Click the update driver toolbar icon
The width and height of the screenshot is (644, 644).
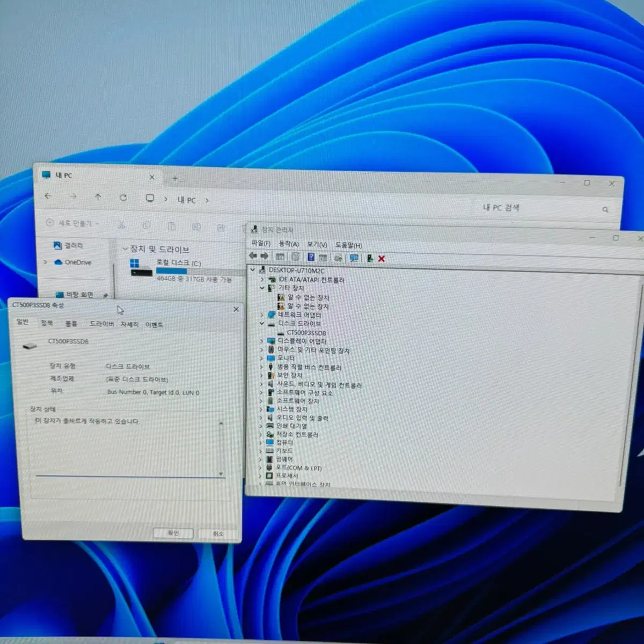pyautogui.click(x=338, y=258)
